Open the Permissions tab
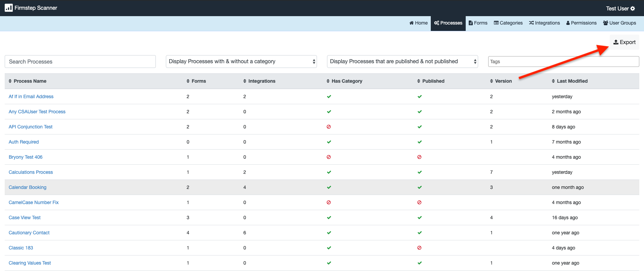Viewport: 644px width, 276px height. click(581, 23)
